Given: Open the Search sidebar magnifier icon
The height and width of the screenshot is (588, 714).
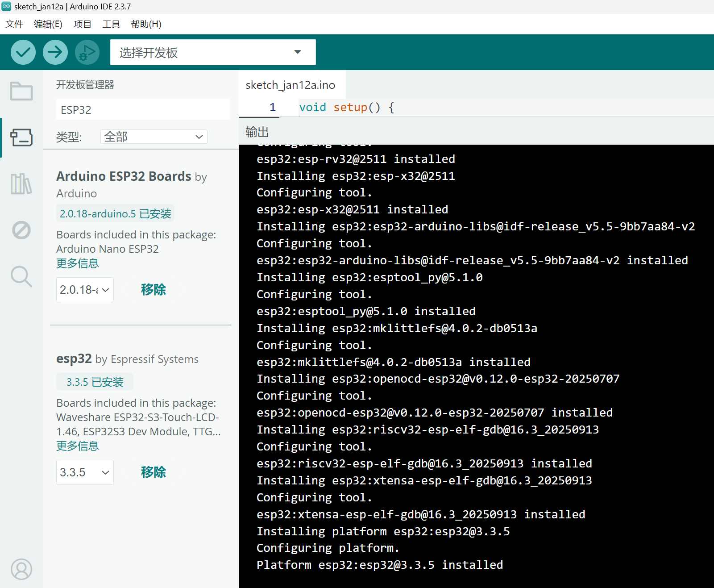Looking at the screenshot, I should (x=21, y=276).
